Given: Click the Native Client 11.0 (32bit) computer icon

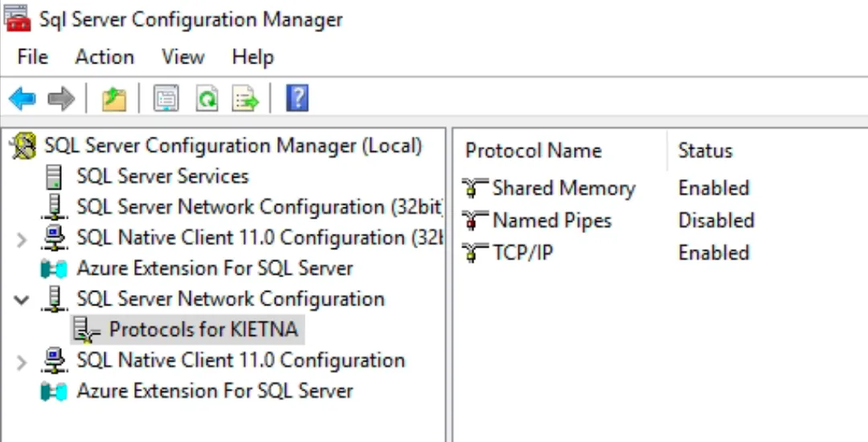Looking at the screenshot, I should (55, 238).
